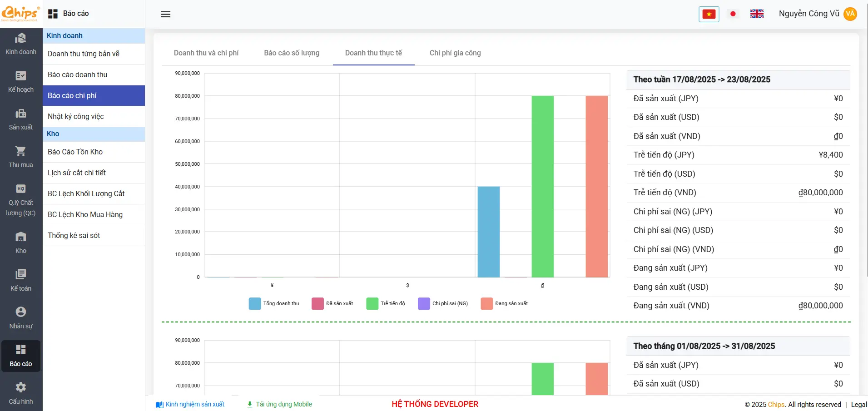Viewport: 868px width, 411px height.
Task: Open the Q.lý Chất lượng (QC) module
Action: click(21, 200)
